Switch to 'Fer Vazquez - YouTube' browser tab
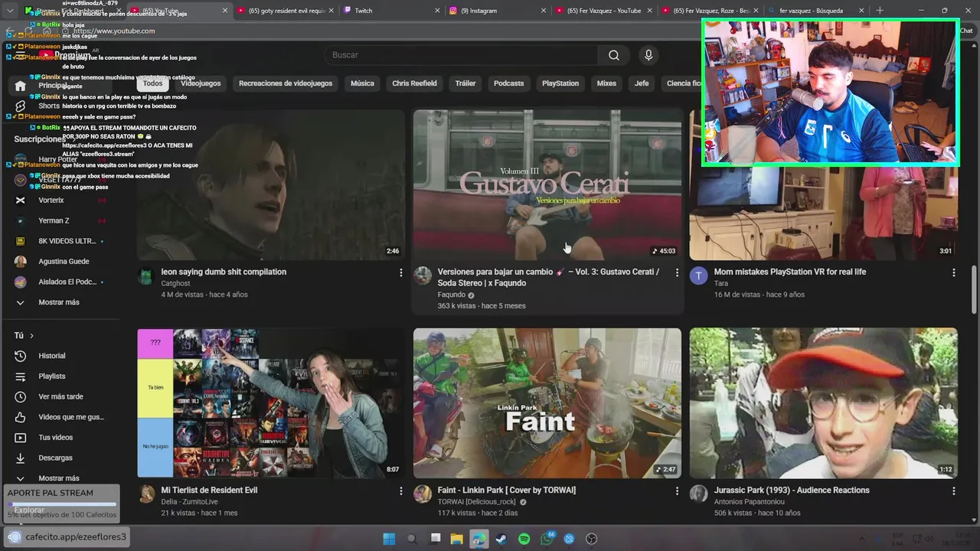The width and height of the screenshot is (980, 551). coord(602,11)
